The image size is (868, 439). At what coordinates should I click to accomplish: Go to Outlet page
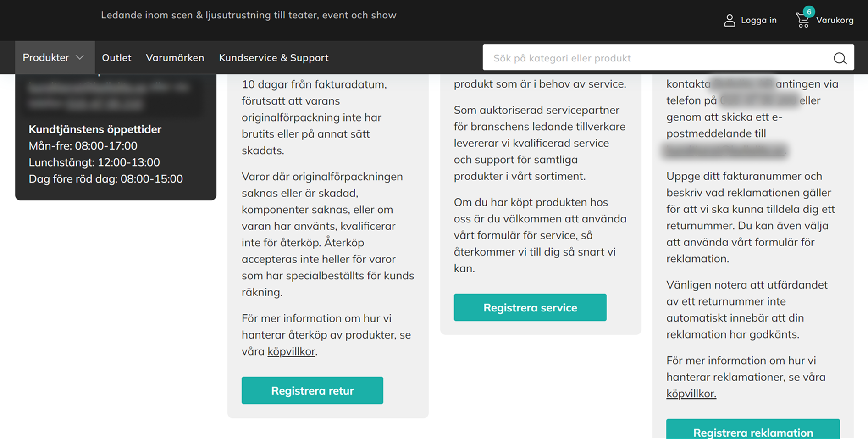pyautogui.click(x=116, y=58)
